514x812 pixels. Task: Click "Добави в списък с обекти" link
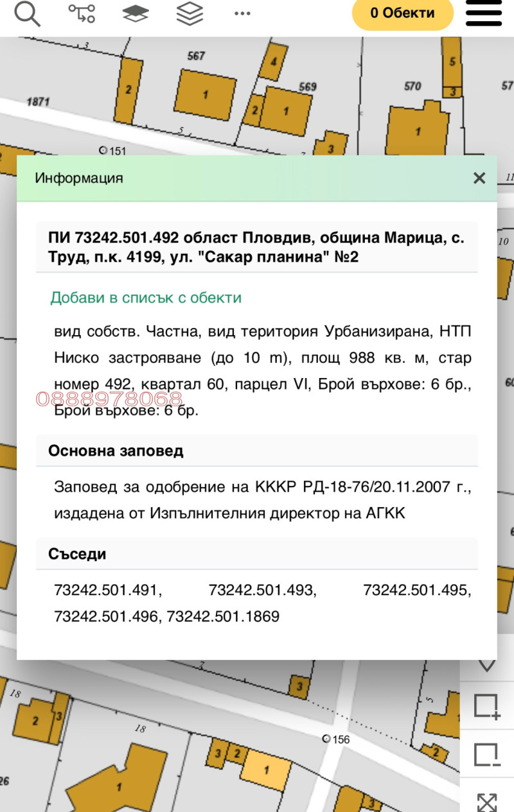pos(146,298)
